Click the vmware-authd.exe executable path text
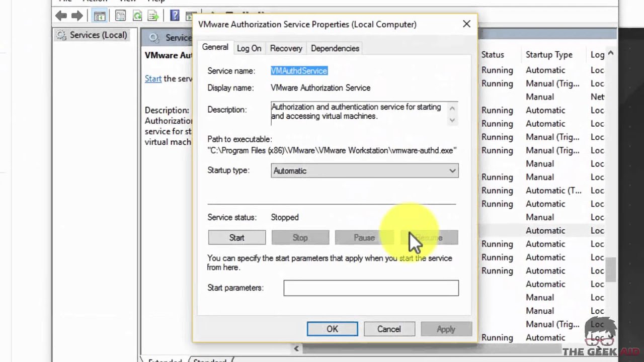Image resolution: width=644 pixels, height=362 pixels. (332, 150)
